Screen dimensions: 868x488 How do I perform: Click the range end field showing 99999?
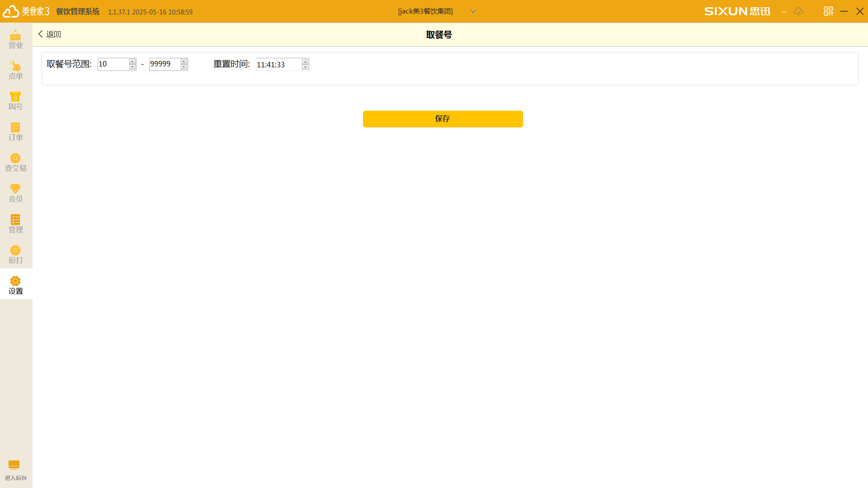tap(165, 64)
